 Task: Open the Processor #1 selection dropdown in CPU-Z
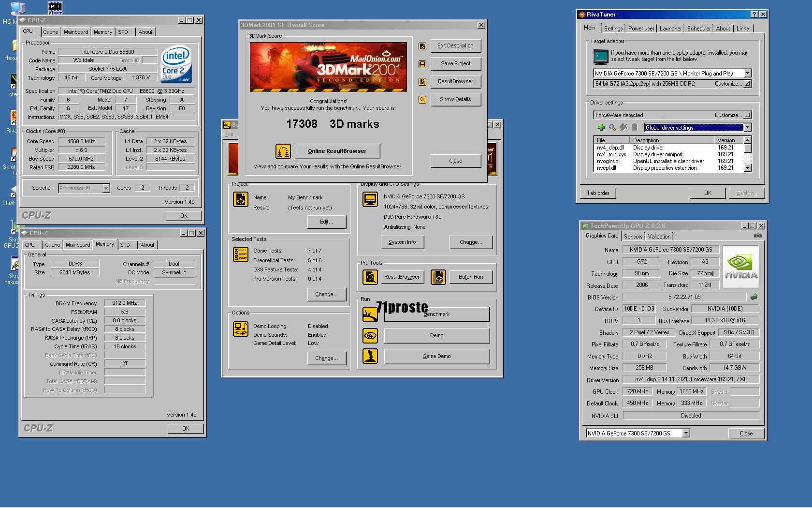click(106, 188)
